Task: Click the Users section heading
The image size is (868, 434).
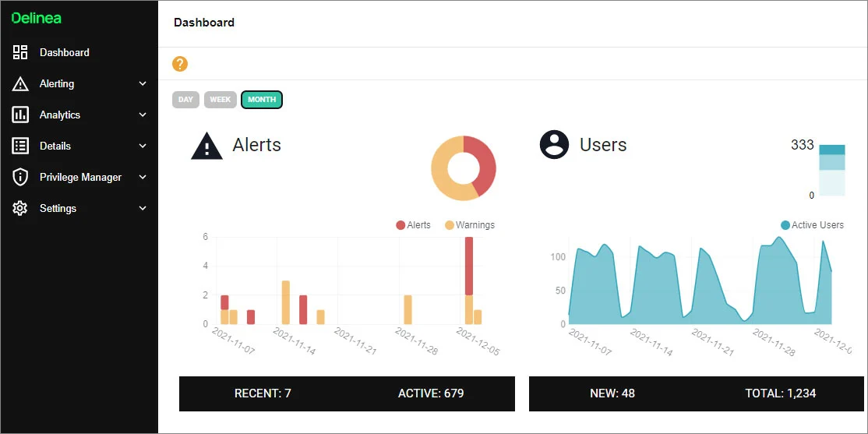Action: [603, 144]
